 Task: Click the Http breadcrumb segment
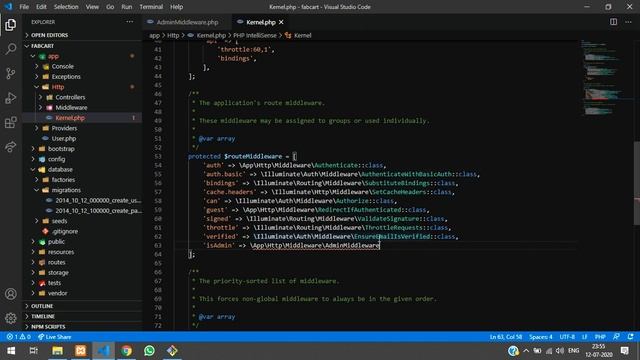(173, 36)
